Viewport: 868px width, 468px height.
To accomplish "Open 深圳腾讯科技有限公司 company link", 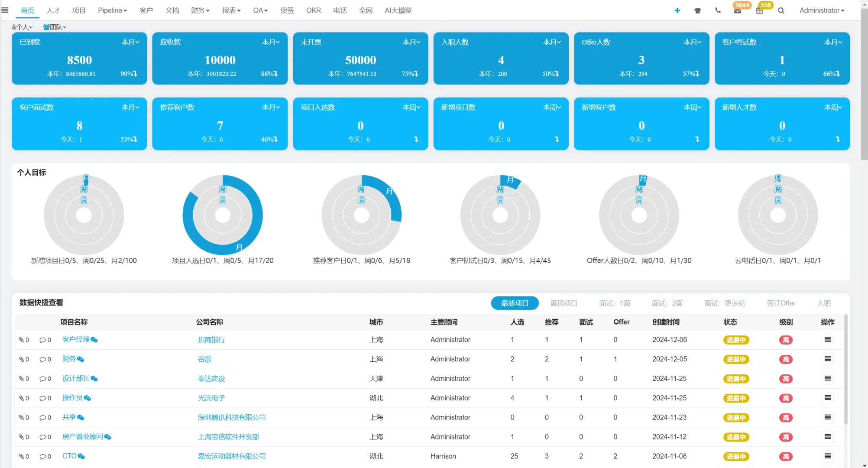I will [x=232, y=417].
